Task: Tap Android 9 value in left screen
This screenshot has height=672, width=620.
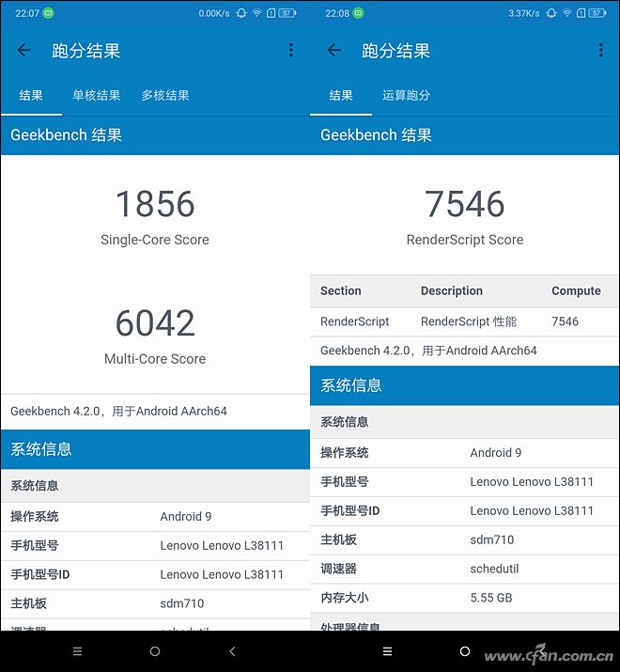Action: [x=185, y=516]
